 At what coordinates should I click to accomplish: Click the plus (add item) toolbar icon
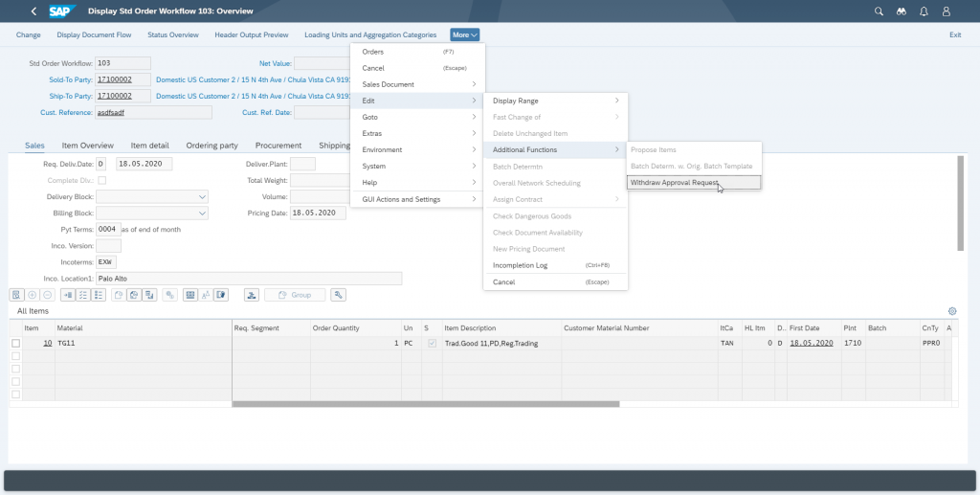32,295
